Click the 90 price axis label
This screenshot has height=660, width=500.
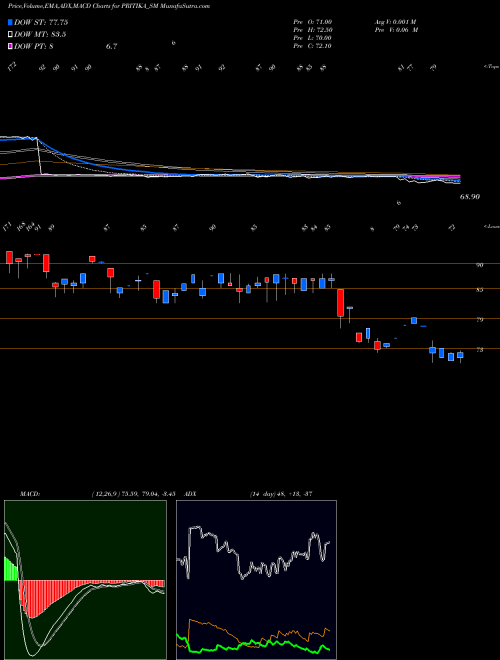tap(479, 265)
